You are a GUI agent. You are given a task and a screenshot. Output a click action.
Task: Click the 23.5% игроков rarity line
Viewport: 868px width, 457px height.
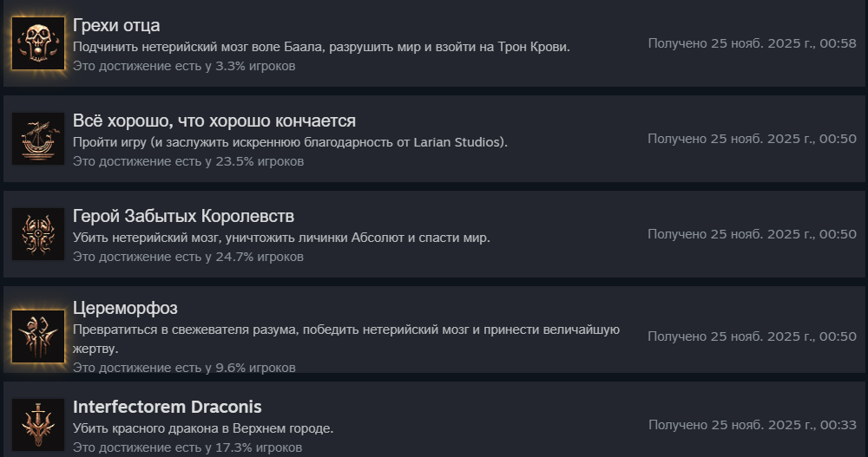pos(187,161)
